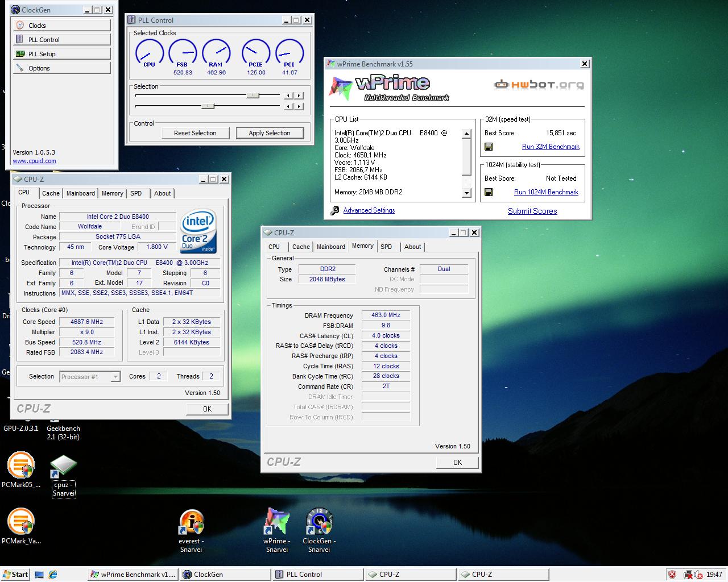Click the hwbot.org logo in wPrime

coord(539,85)
